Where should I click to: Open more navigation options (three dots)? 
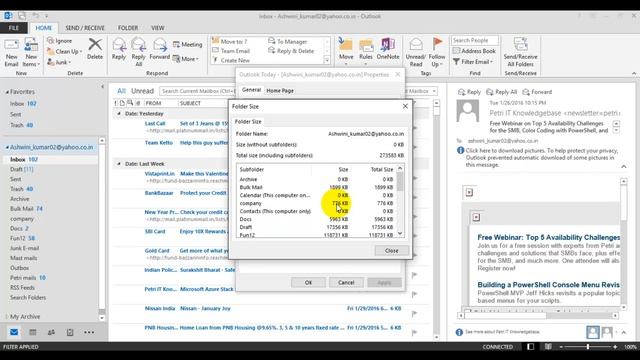[x=89, y=332]
